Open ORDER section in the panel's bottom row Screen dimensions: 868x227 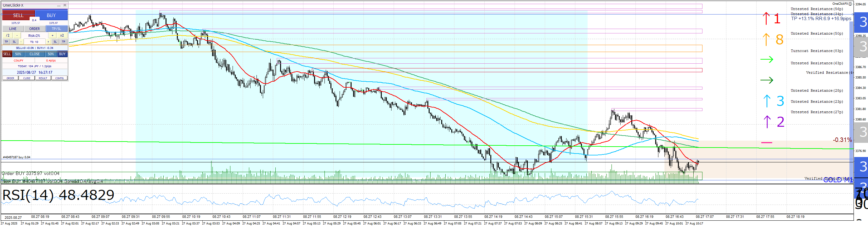point(10,78)
